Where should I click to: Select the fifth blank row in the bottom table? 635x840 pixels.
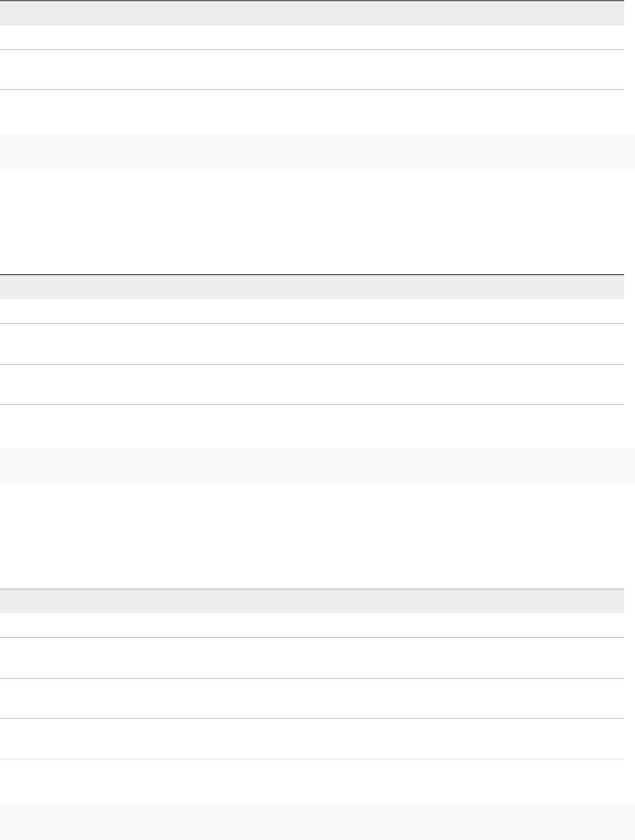[x=312, y=780]
